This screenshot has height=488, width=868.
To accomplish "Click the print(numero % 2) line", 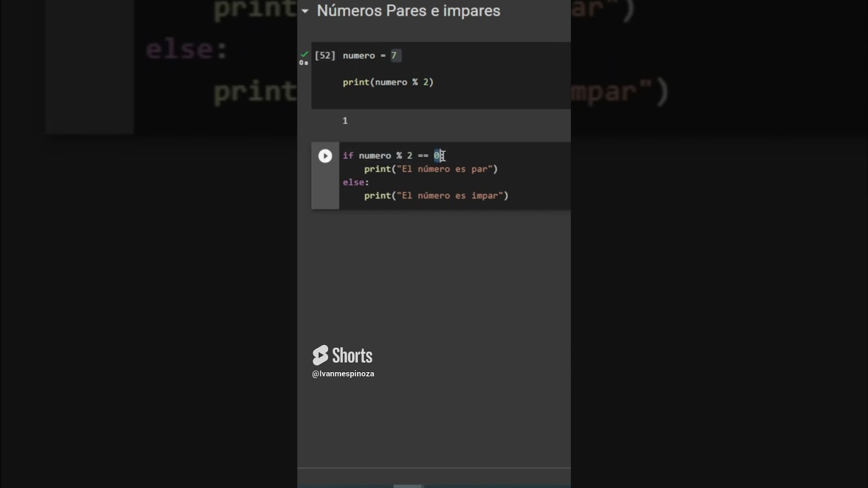I will 388,82.
